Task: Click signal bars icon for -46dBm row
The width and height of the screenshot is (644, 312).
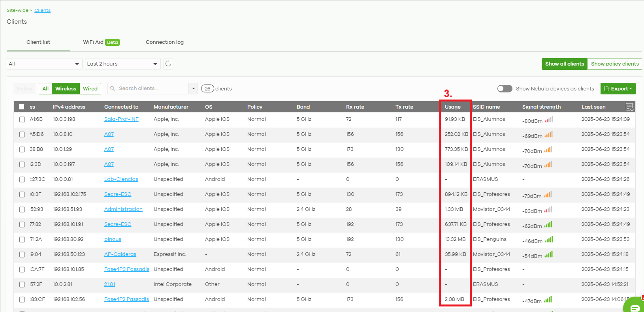Action: (x=549, y=240)
